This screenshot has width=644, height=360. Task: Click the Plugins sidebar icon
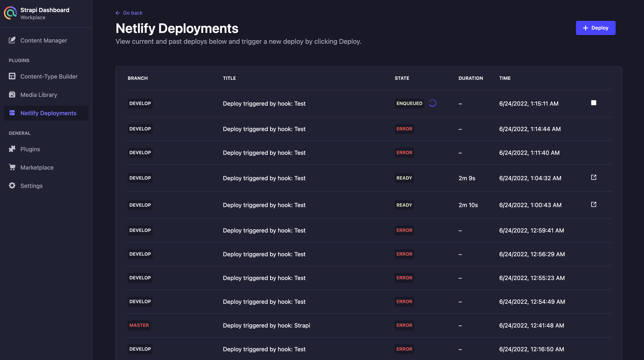pos(12,148)
